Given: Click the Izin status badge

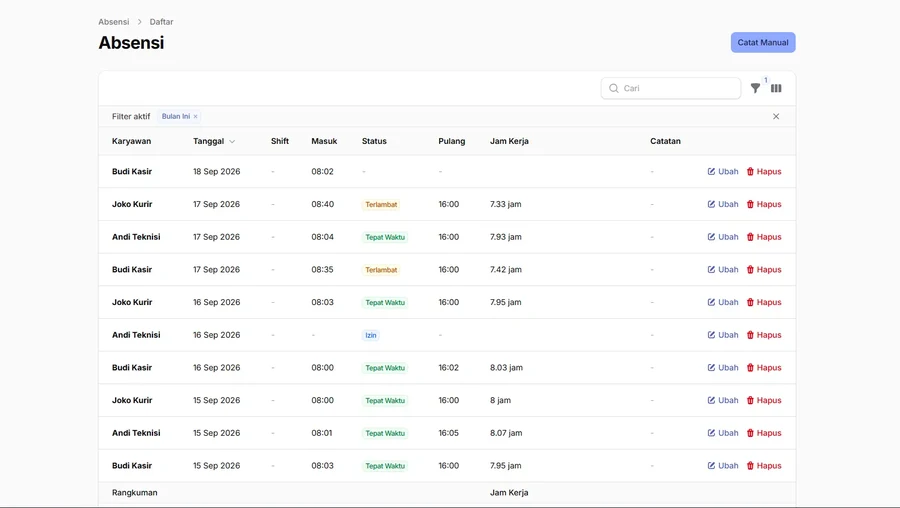Looking at the screenshot, I should coord(371,336).
